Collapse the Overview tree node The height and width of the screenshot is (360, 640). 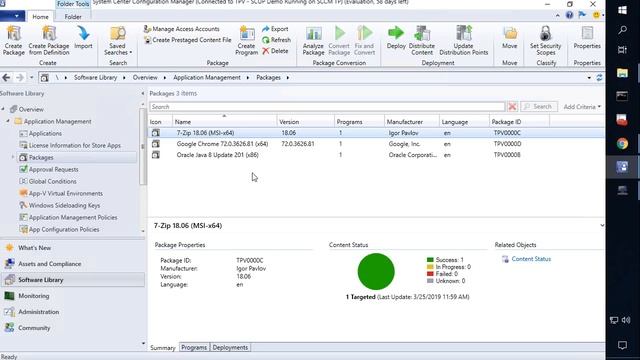tap(3, 109)
